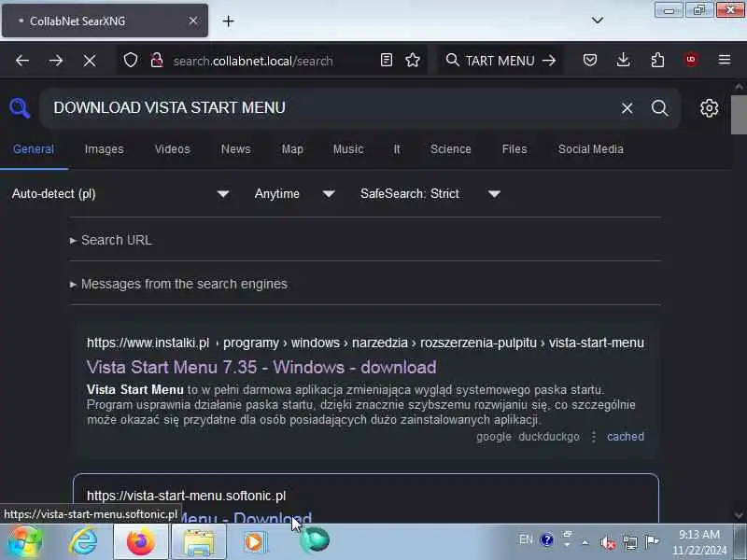Run search with the magnifier button

tap(660, 108)
